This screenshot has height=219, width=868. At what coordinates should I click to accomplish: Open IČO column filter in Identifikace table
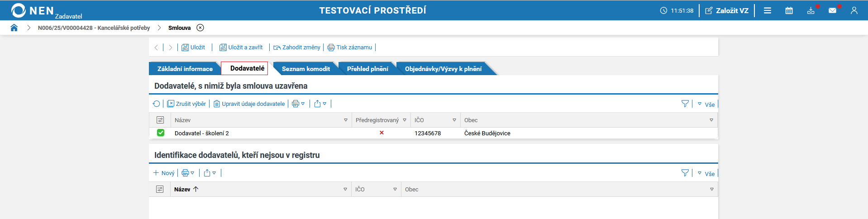pyautogui.click(x=395, y=189)
